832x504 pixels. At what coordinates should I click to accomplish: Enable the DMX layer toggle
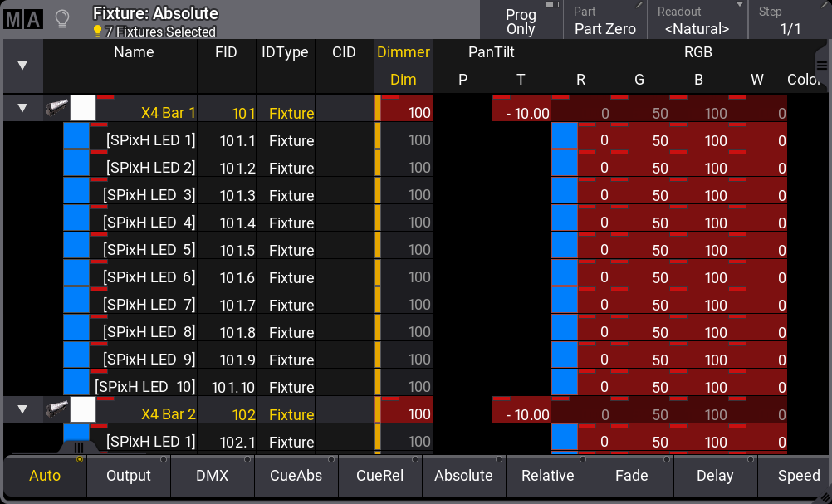(212, 476)
